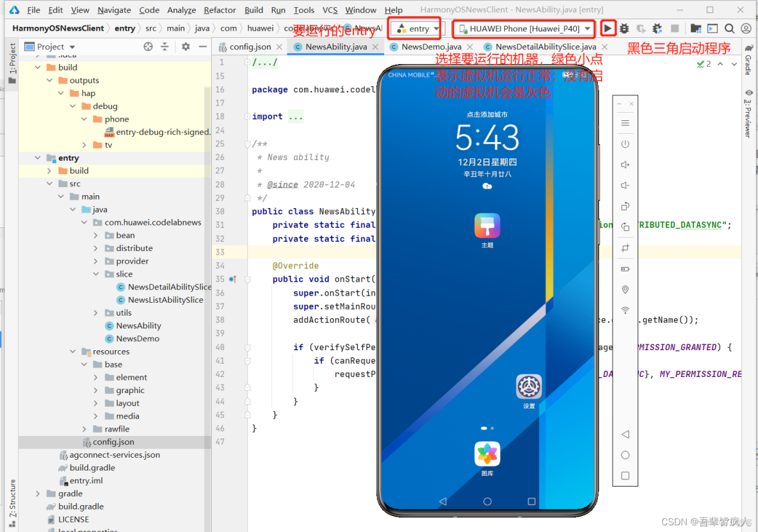
Task: Open the emulator location pin icon
Action: coord(625,289)
